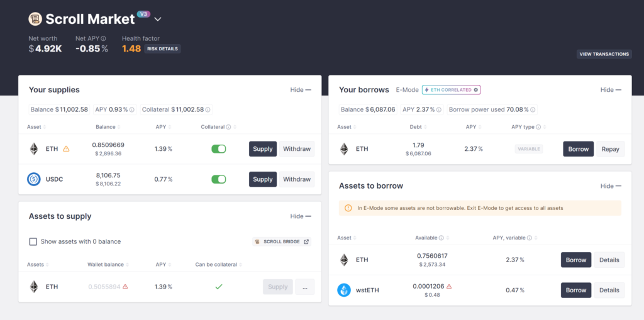Screen dimensions: 644x320
Task: Open the three-dots menu for wallet ETH
Action: (x=305, y=287)
